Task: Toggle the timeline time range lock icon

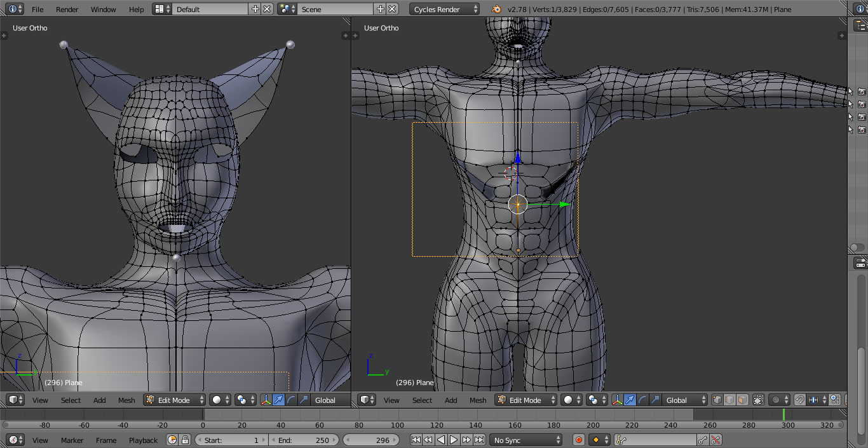Action: pyautogui.click(x=185, y=440)
